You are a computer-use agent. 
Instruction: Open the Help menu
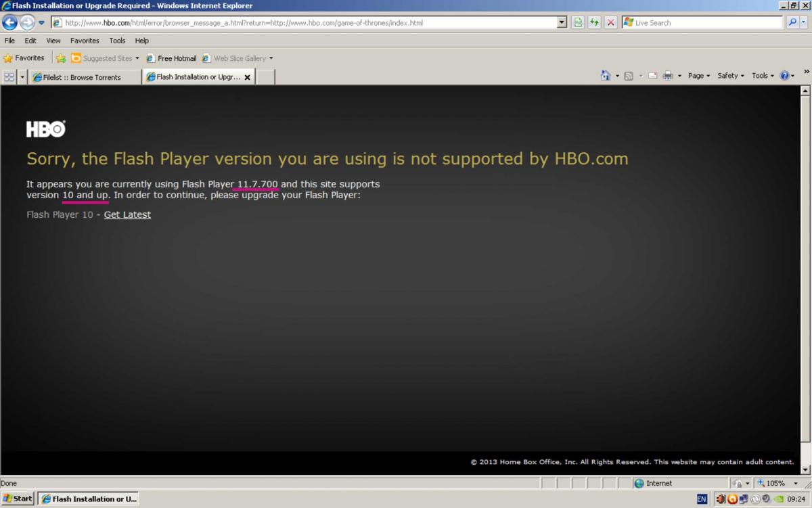141,41
